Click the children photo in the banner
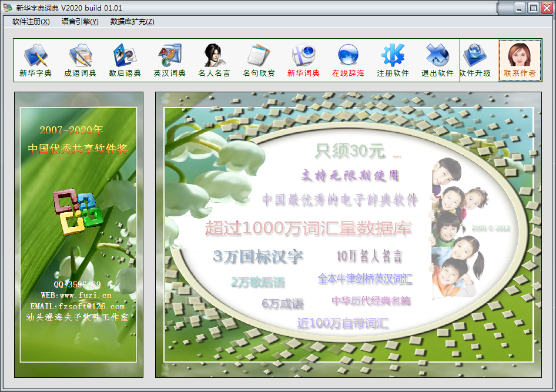The width and height of the screenshot is (556, 392). click(458, 227)
